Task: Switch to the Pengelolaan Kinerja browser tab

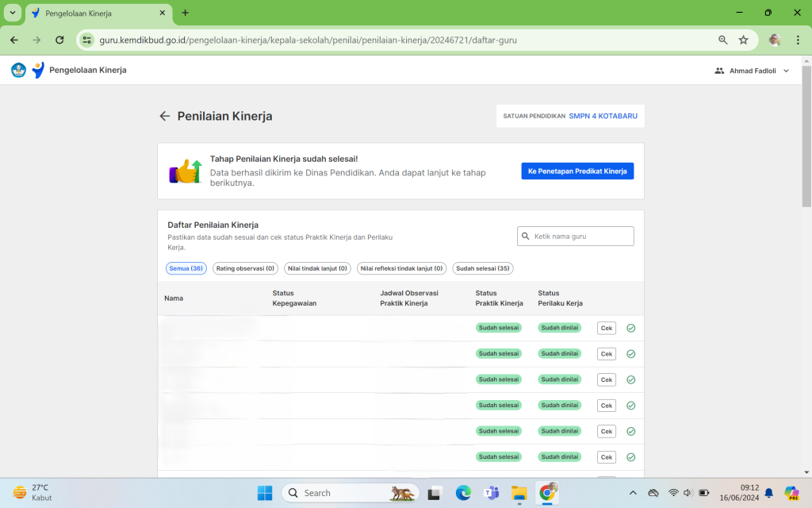Action: tap(95, 13)
